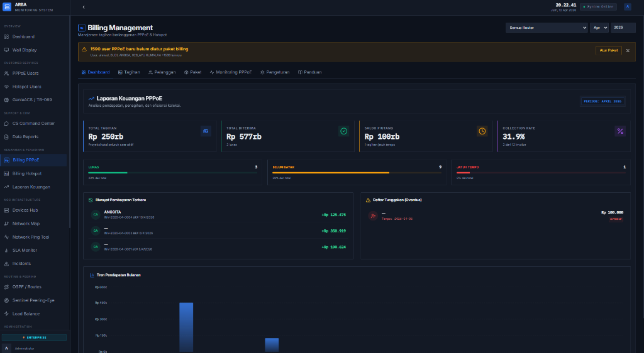Click the ARBA logo icon
Viewport: 644px width, 353px height.
point(6,7)
